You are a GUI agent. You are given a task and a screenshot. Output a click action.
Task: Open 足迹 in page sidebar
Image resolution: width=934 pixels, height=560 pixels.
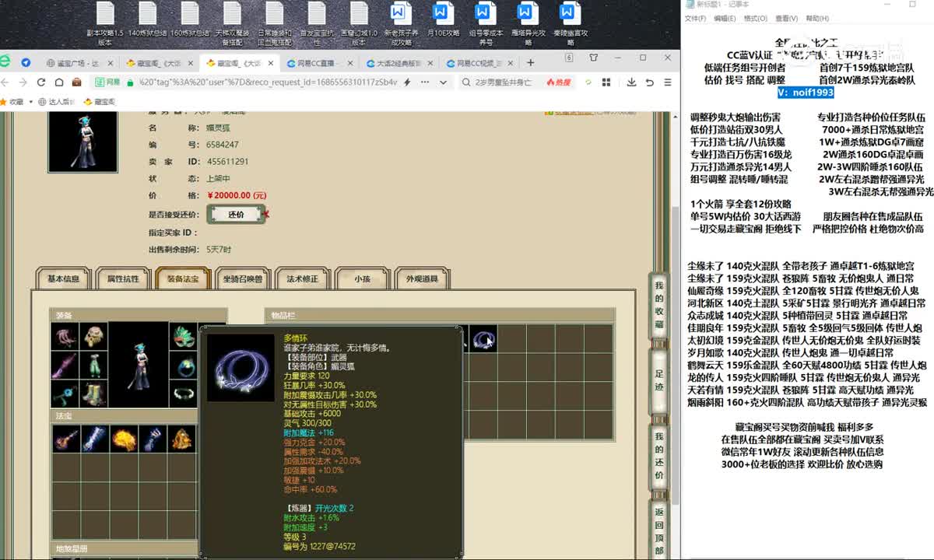[x=659, y=382]
